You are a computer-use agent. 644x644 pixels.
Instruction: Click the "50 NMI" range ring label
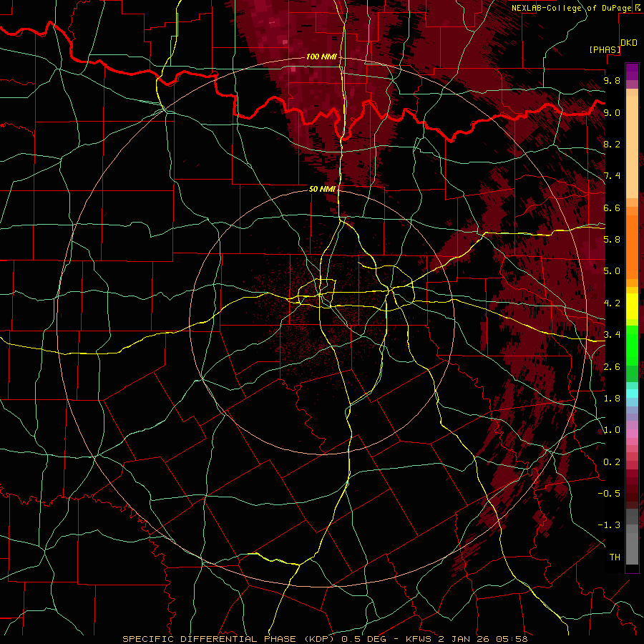(322, 189)
